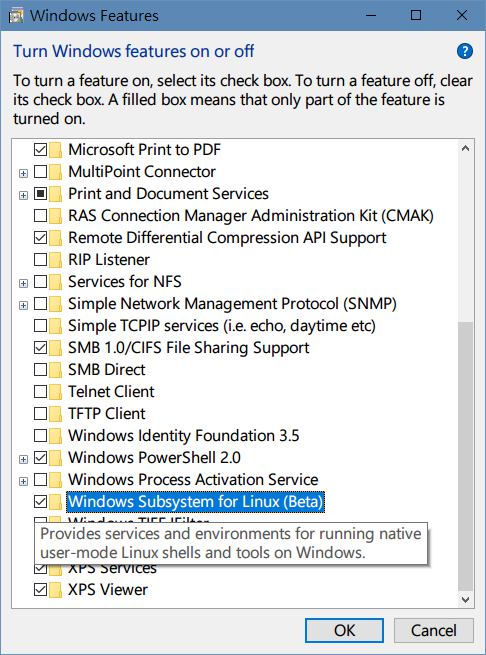The height and width of the screenshot is (655, 486).
Task: Enable the Telnet Client checkbox
Action: coord(41,392)
